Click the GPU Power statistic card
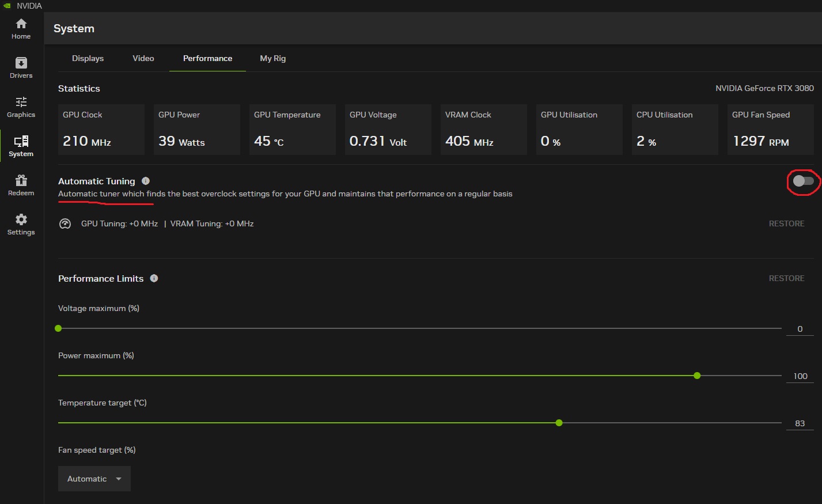This screenshot has height=504, width=822. coord(197,130)
